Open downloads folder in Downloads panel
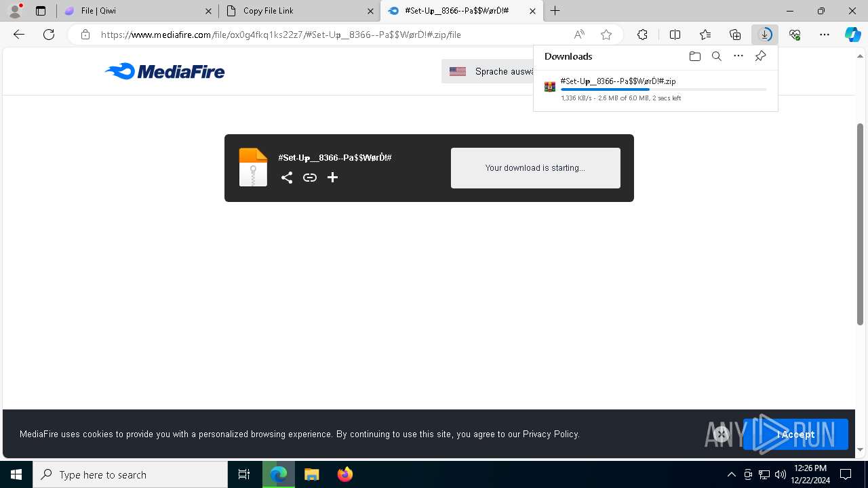 (x=694, y=56)
